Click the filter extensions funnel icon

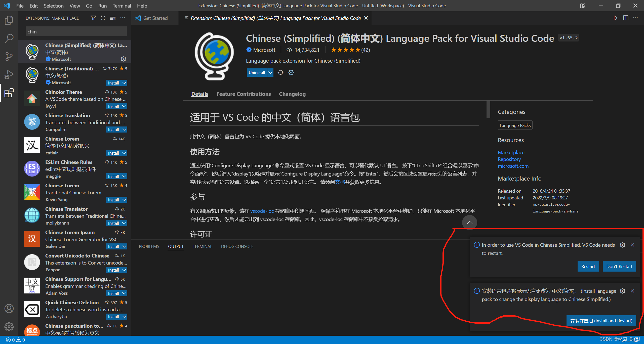[x=93, y=18]
